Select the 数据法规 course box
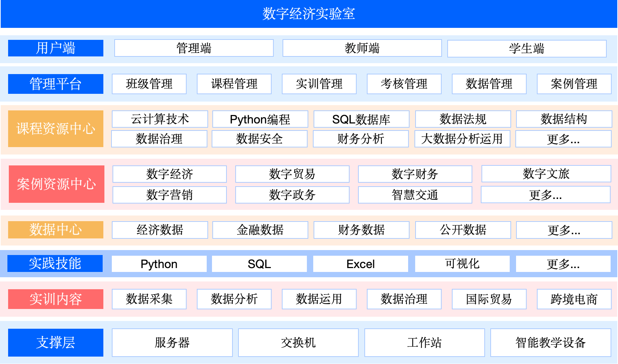Viewport: 618px width, 364px height. click(463, 119)
